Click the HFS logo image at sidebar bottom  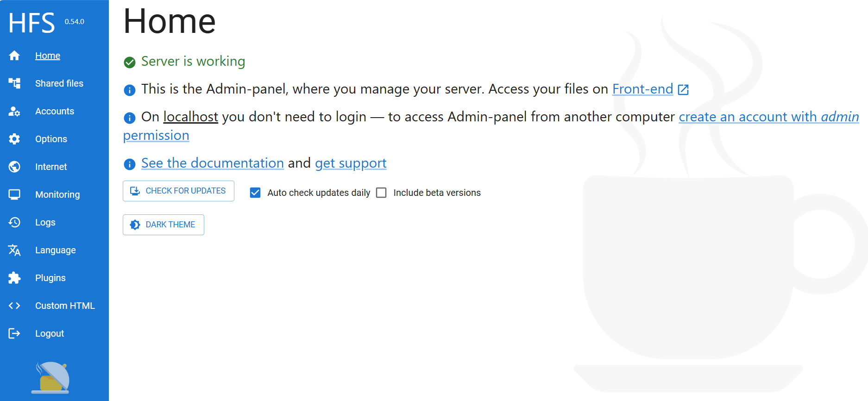[x=51, y=377]
